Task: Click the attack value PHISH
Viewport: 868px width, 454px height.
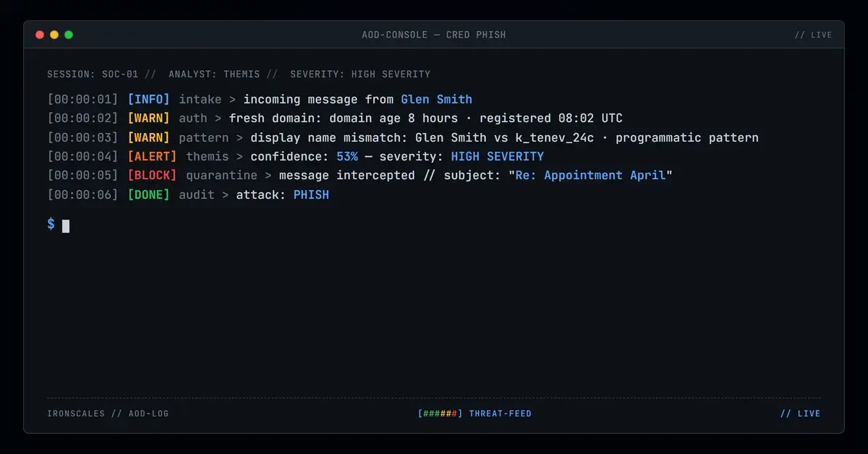Action: [x=311, y=194]
